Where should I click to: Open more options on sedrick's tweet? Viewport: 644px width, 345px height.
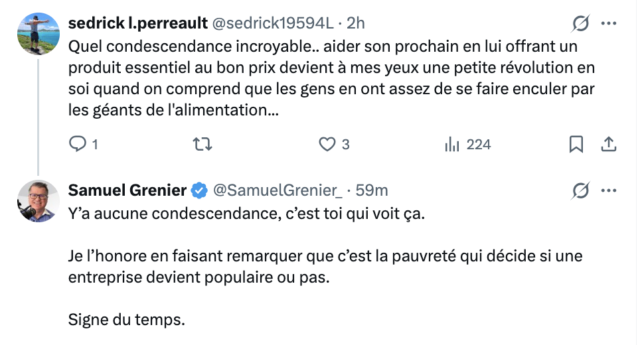pyautogui.click(x=608, y=23)
